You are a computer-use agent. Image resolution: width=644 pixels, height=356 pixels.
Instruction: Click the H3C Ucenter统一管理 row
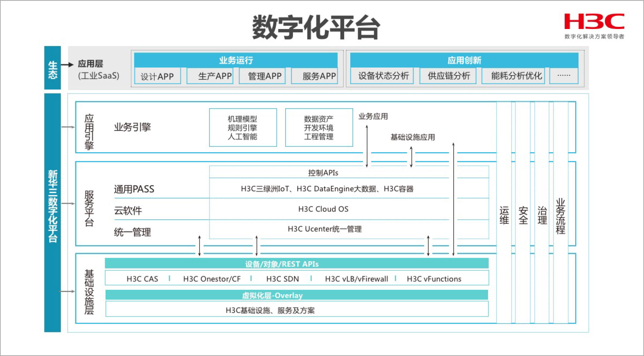point(325,229)
